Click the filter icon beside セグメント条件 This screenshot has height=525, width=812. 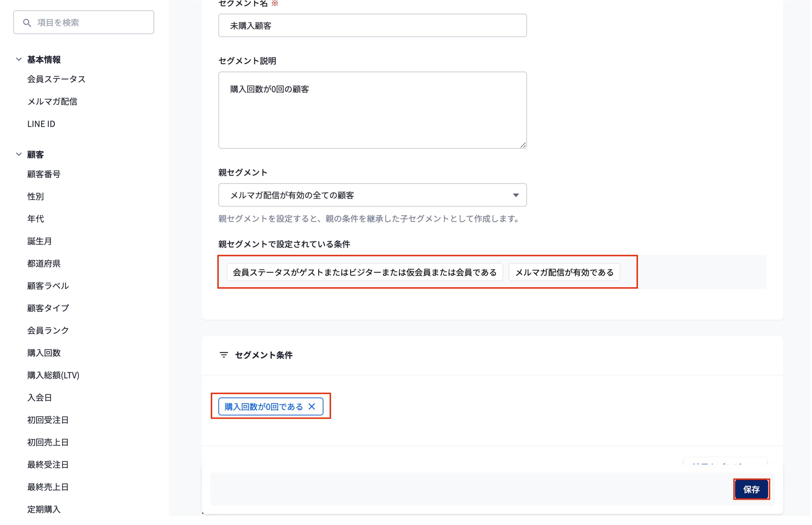(224, 355)
